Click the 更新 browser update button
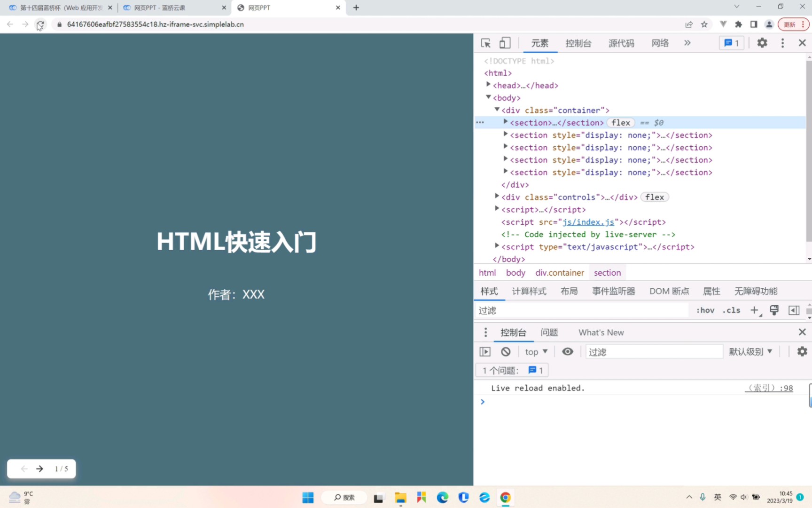 794,24
